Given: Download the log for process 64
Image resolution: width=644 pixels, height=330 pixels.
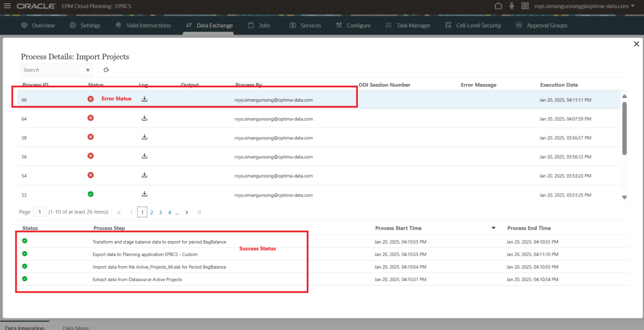Looking at the screenshot, I should [144, 118].
